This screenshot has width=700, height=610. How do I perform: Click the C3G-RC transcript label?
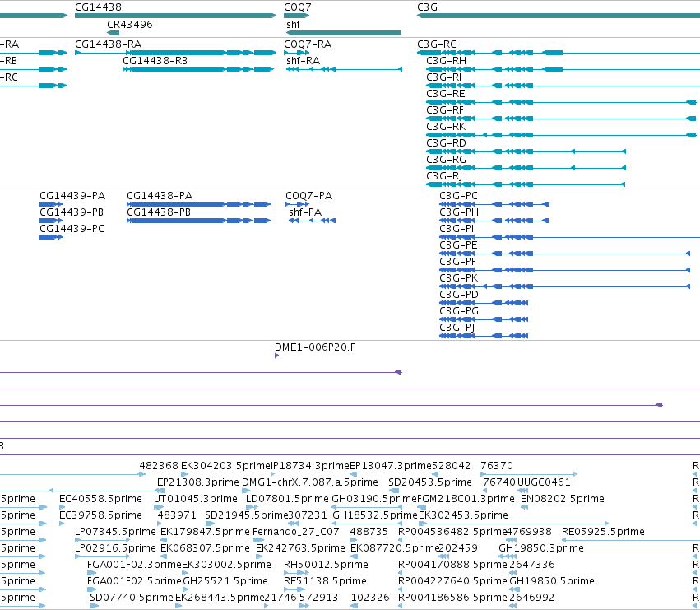437,44
